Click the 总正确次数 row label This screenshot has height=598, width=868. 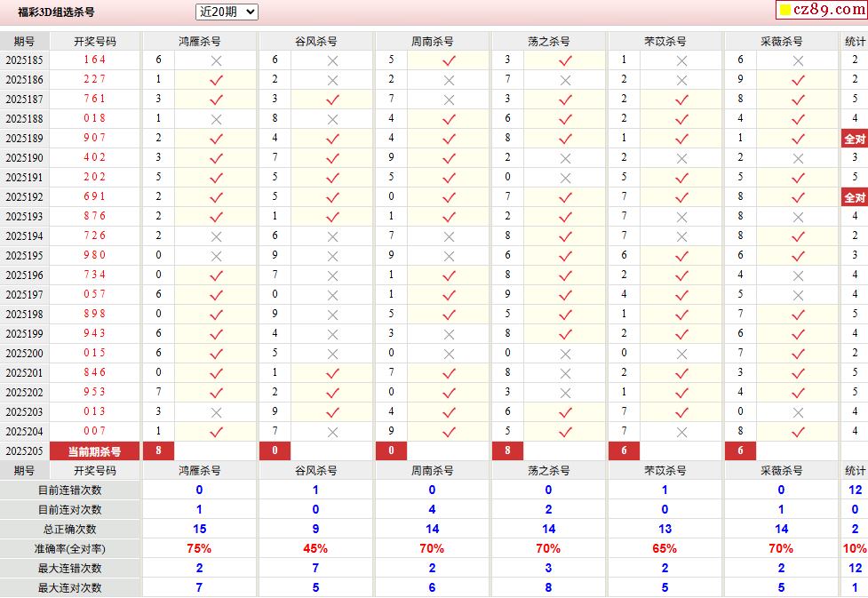(70, 530)
